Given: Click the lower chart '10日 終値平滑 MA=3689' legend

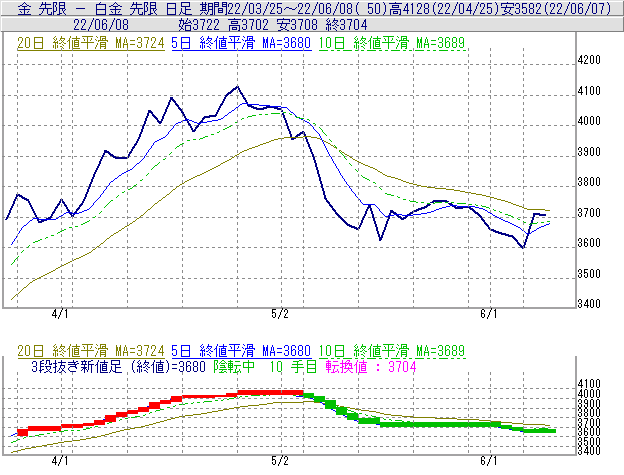Looking at the screenshot, I should (392, 351).
